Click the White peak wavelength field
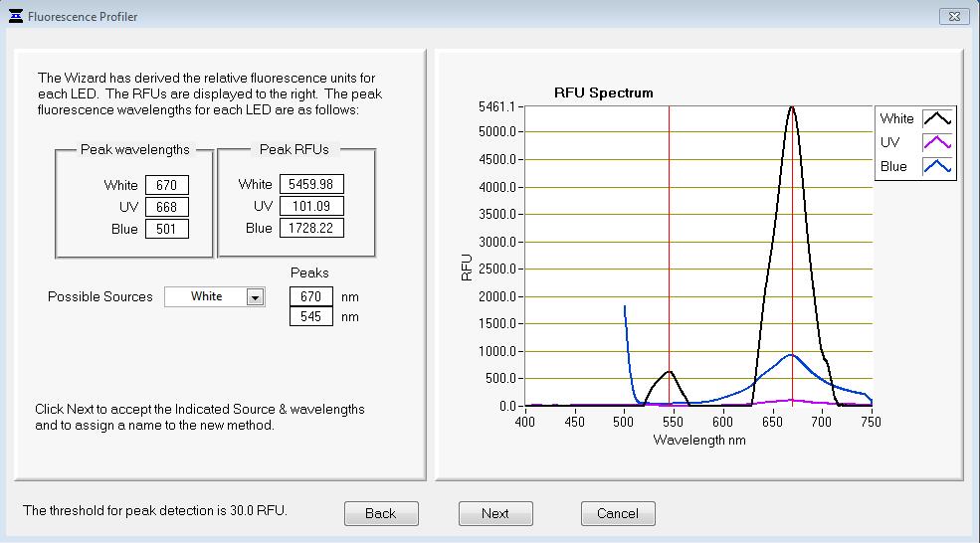 pos(166,185)
